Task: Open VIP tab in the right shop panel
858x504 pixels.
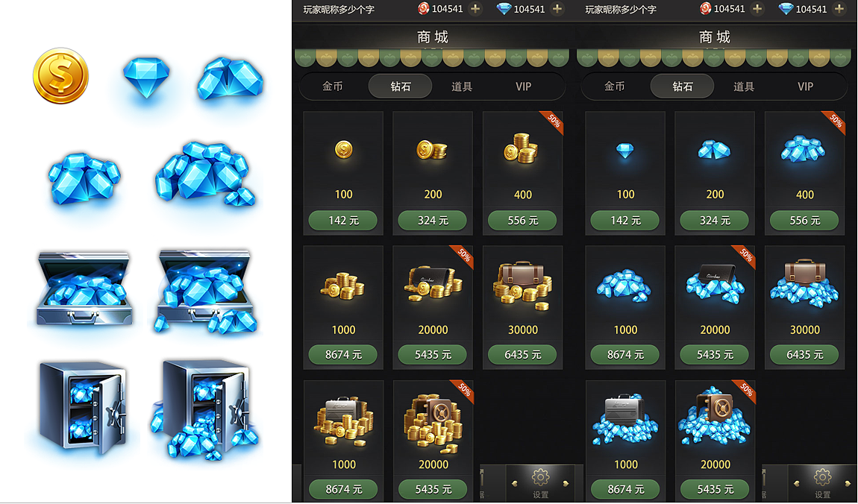Action: click(x=805, y=86)
